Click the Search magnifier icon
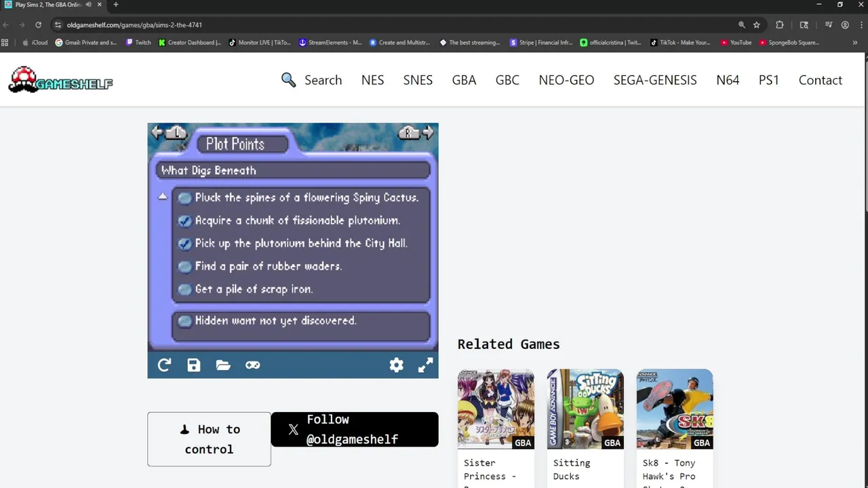 [288, 80]
